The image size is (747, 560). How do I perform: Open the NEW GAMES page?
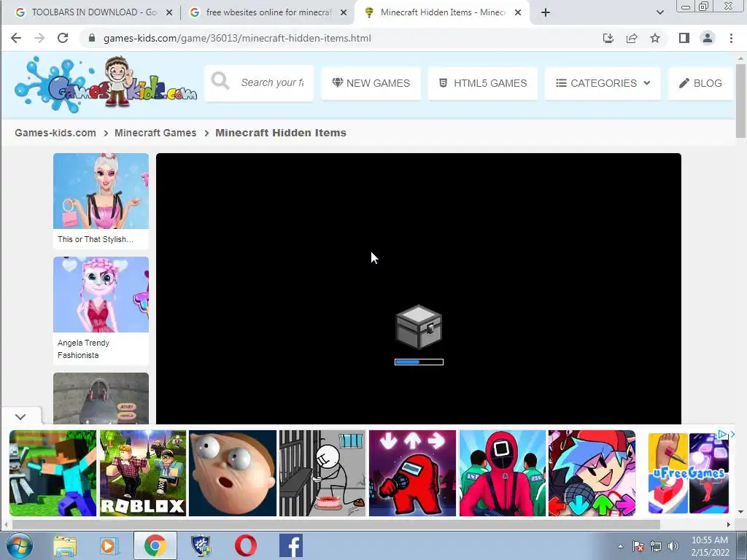[371, 83]
